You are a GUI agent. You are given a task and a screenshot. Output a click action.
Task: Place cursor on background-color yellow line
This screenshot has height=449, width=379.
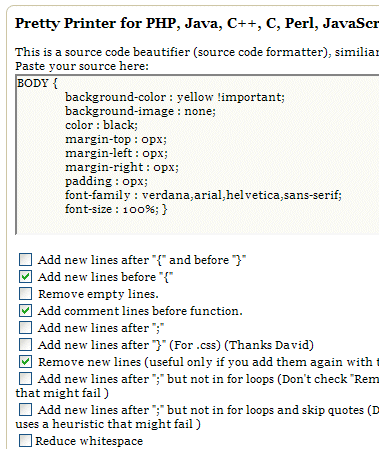(x=175, y=97)
